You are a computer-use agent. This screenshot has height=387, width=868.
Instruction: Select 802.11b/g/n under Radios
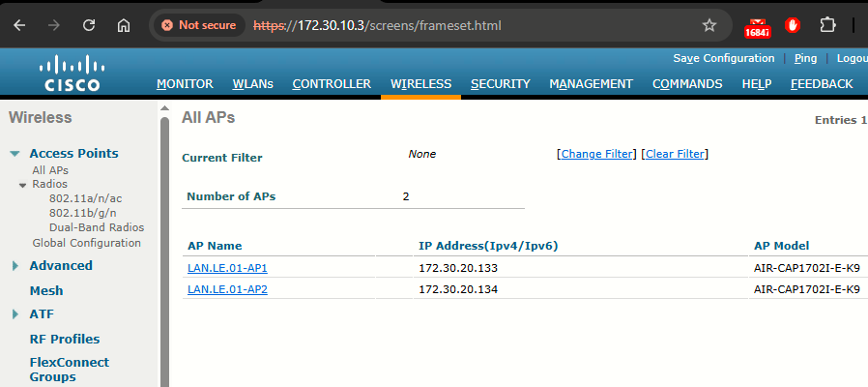tap(82, 213)
